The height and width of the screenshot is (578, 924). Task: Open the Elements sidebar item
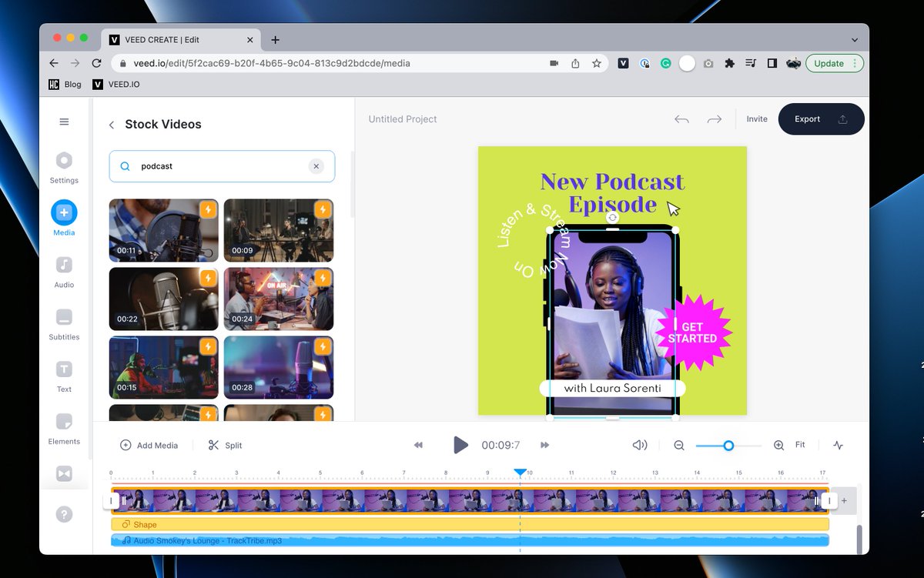point(64,428)
